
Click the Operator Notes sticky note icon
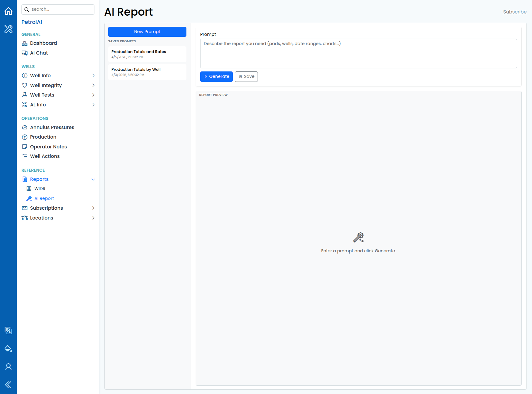[x=25, y=147]
